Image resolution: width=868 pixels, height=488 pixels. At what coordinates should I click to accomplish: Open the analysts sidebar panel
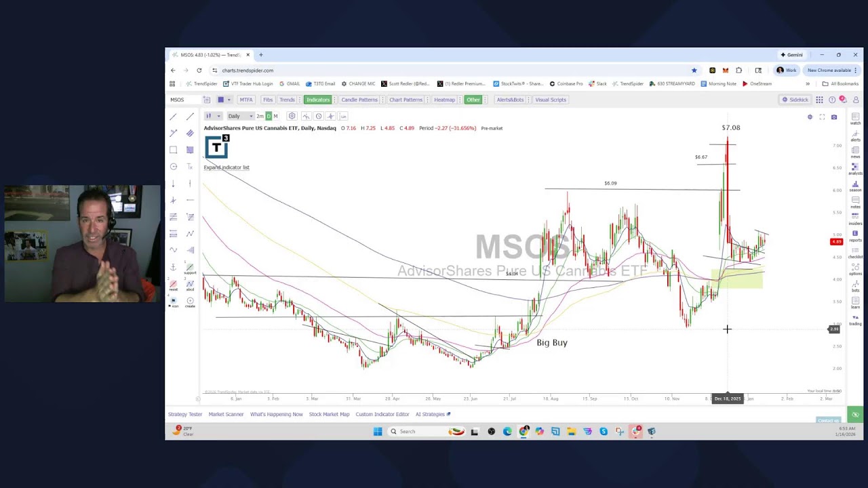coord(855,169)
